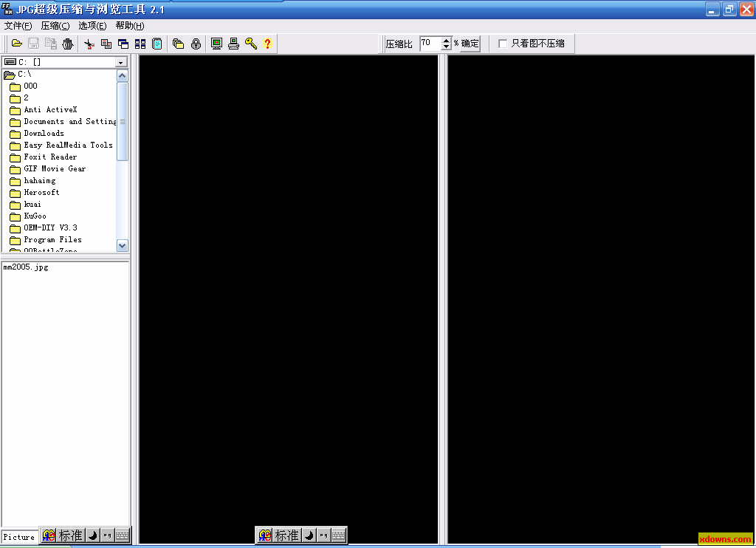Click the cascade windows toolbar icon
This screenshot has height=548, width=756.
point(123,44)
